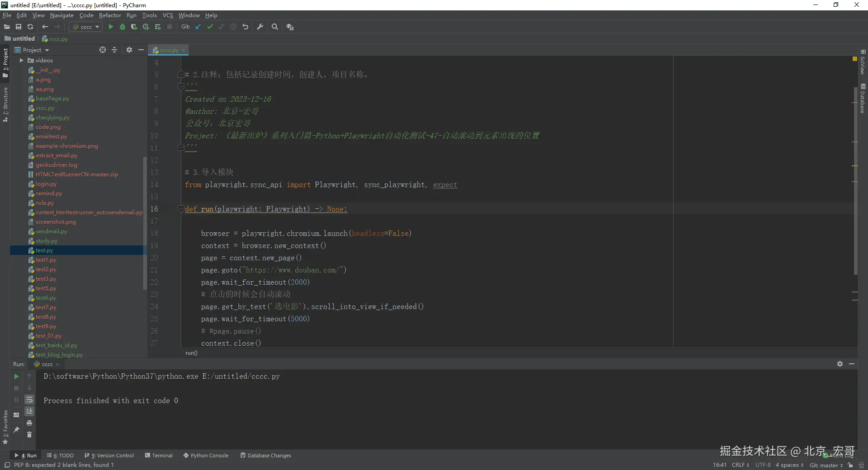Open the 4 spaces indent setting

pyautogui.click(x=789, y=465)
